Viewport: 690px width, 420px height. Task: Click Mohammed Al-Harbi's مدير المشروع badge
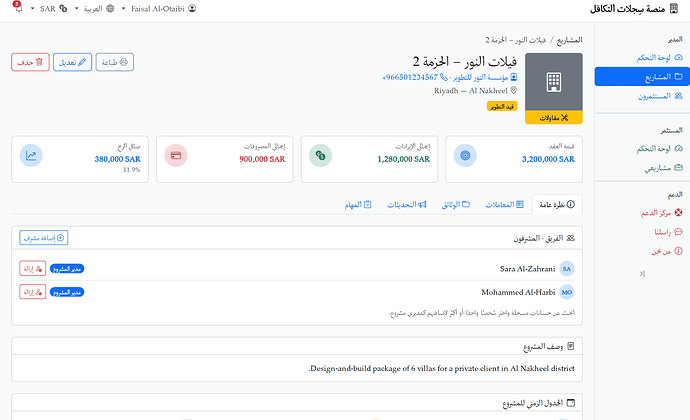click(67, 292)
